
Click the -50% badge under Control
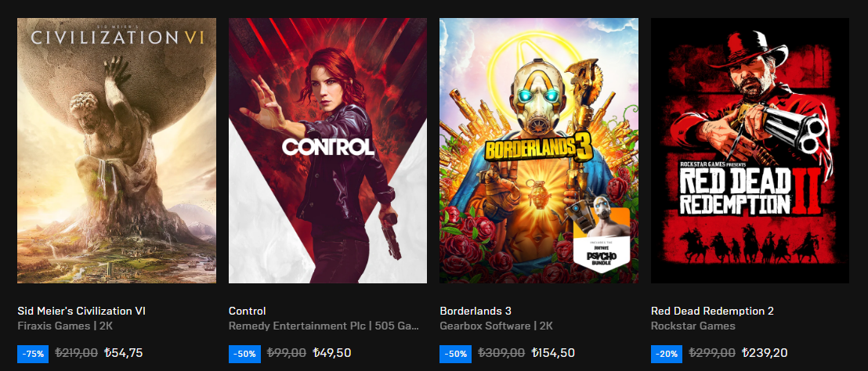point(244,354)
